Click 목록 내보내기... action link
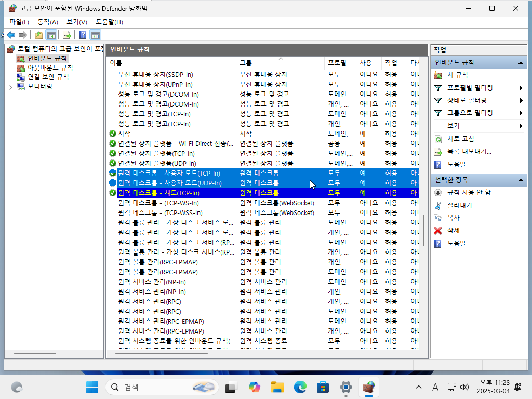Image resolution: width=532 pixels, height=399 pixels. (x=469, y=152)
